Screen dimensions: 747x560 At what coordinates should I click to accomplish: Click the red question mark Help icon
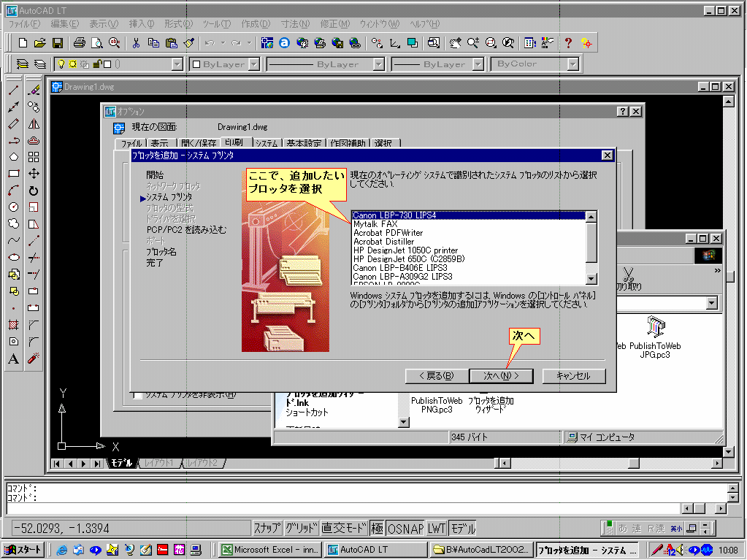point(568,43)
